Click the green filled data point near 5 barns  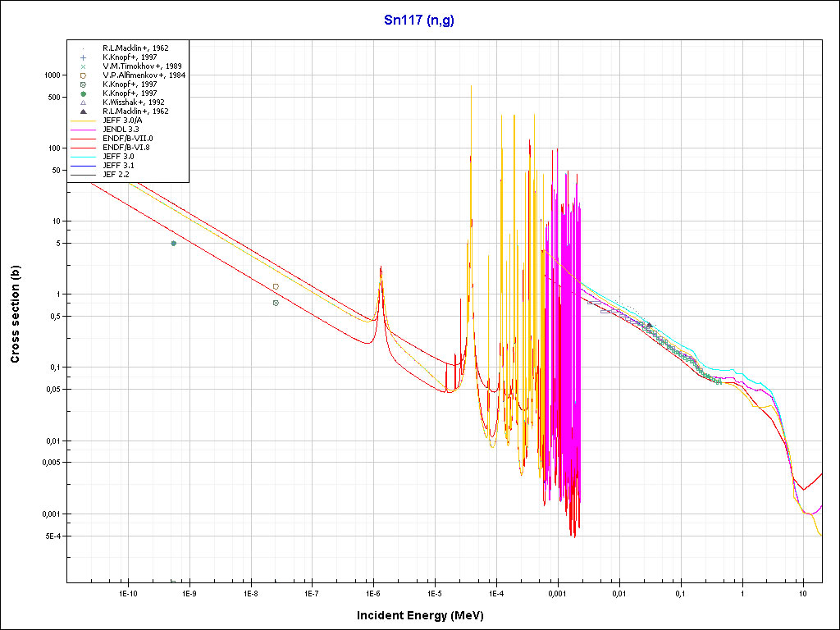pos(173,244)
